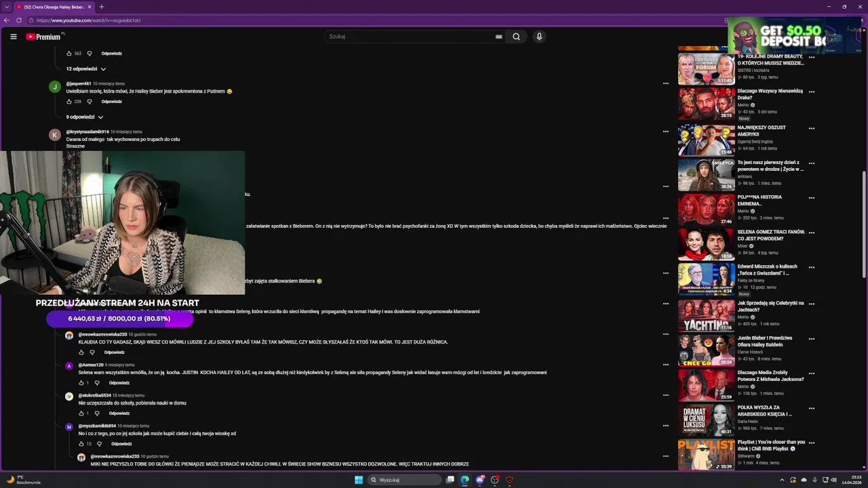Reply to the KLAUDIA CO TY GADASZ comment

115,352
